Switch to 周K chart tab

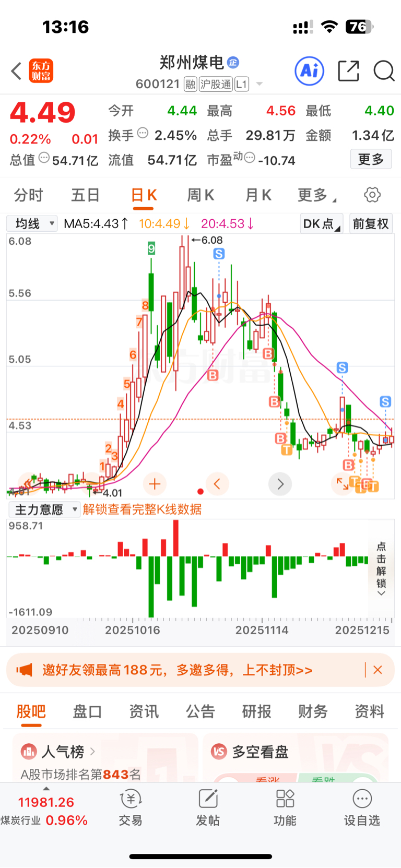201,195
